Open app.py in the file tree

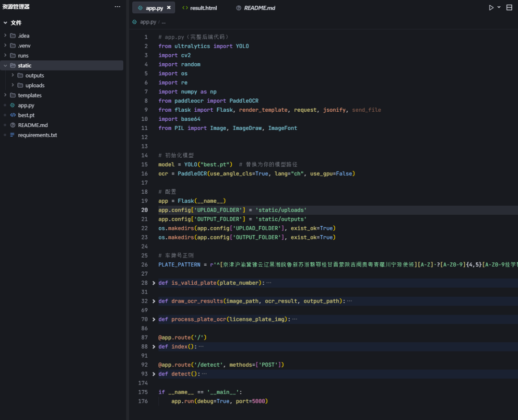pyautogui.click(x=26, y=105)
